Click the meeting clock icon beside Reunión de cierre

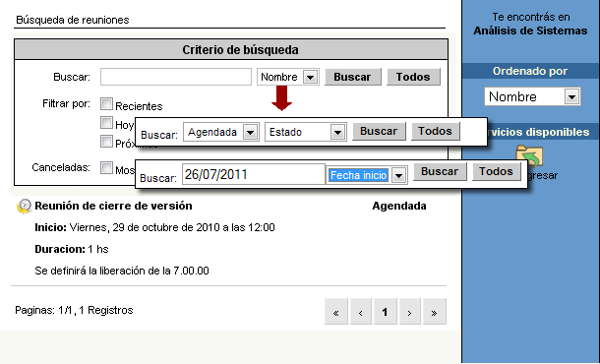[25, 206]
